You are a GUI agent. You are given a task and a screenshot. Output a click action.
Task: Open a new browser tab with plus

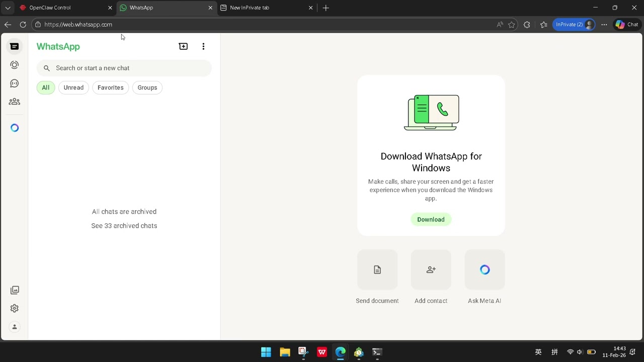(326, 8)
